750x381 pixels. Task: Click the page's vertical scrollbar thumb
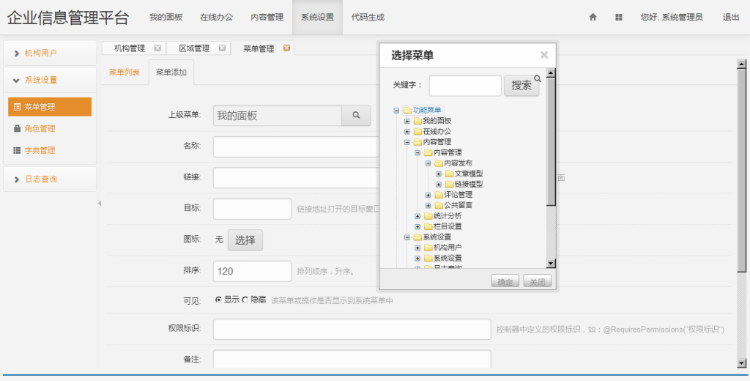(x=741, y=171)
